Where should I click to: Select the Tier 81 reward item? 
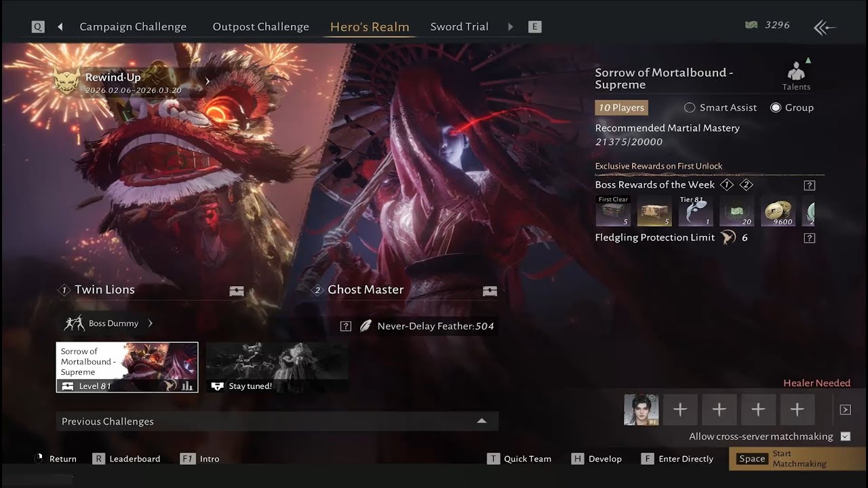click(x=696, y=211)
